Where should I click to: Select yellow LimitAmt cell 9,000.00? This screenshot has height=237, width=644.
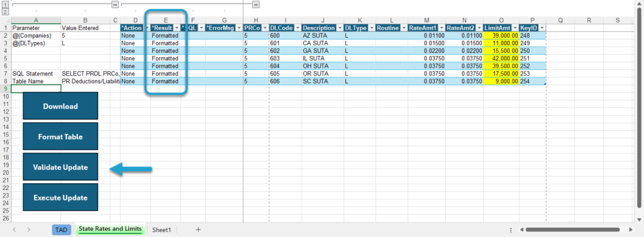(501, 81)
